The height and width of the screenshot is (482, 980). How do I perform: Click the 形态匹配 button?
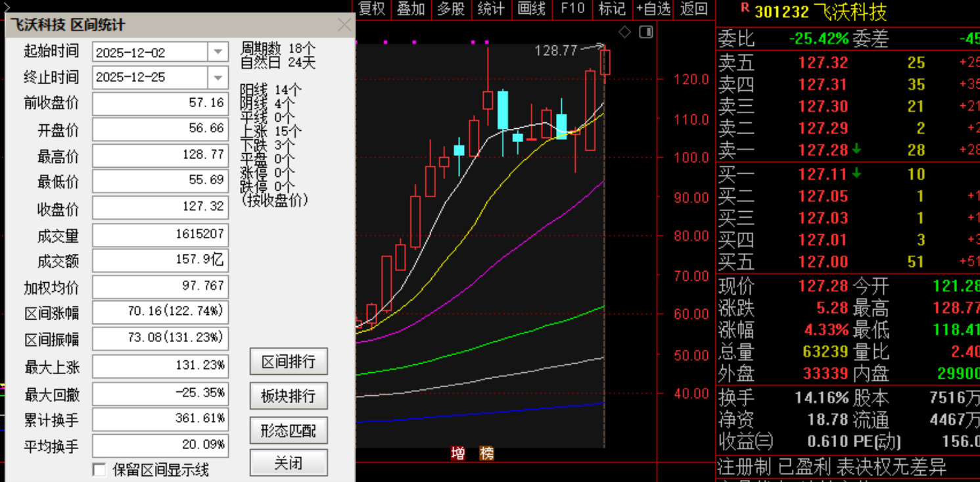[289, 431]
